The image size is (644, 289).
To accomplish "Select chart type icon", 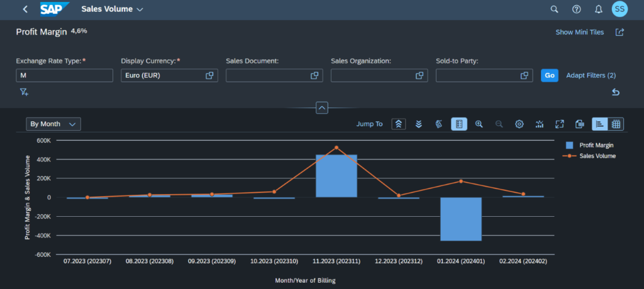I will click(x=539, y=124).
